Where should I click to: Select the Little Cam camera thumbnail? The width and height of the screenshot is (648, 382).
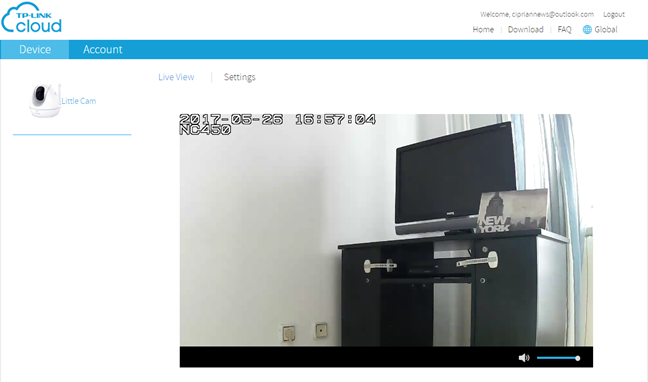click(45, 100)
